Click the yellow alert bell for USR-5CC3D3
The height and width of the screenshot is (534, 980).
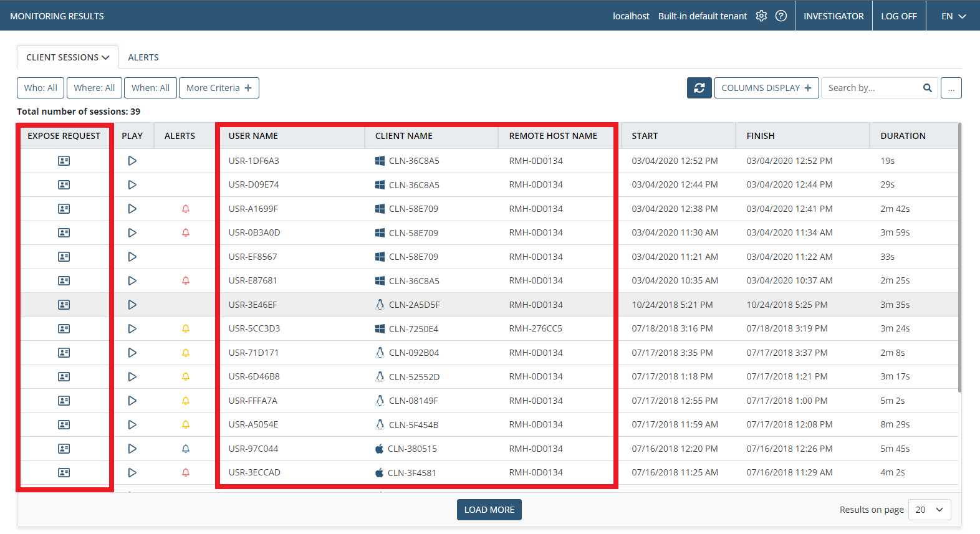[185, 329]
